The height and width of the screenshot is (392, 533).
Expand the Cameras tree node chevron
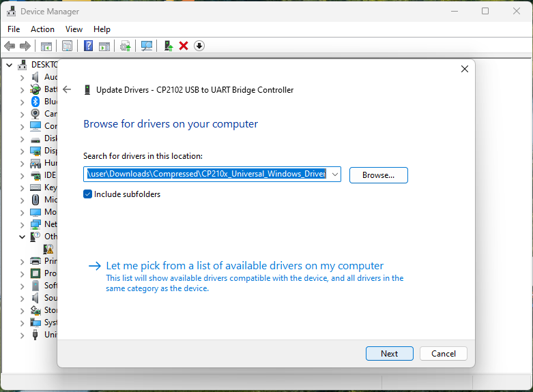[x=22, y=114]
